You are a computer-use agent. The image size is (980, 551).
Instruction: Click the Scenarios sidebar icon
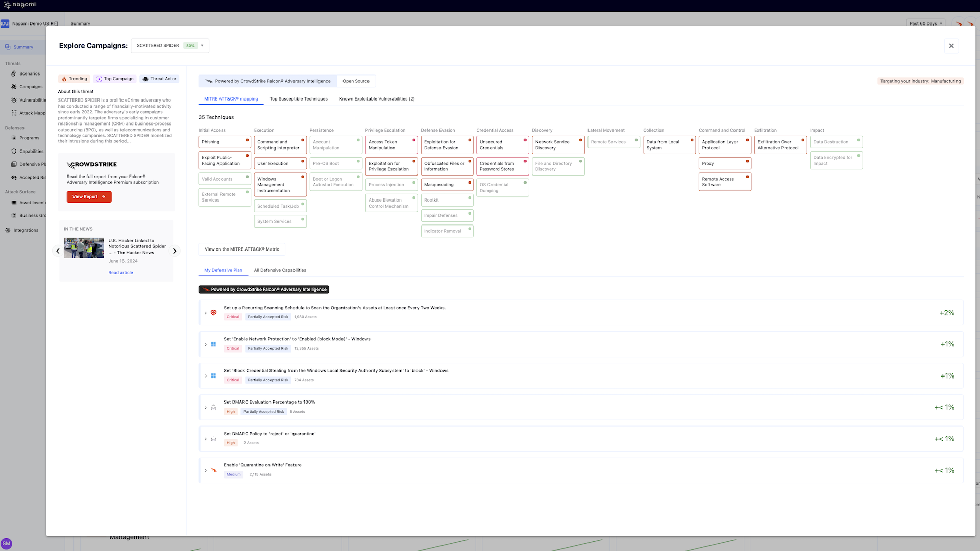tap(14, 73)
